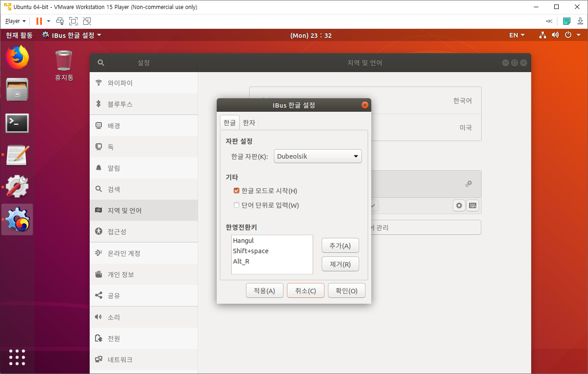588x374 pixels.
Task: Select the IBus Hangul setup dock icon
Action: click(x=17, y=219)
